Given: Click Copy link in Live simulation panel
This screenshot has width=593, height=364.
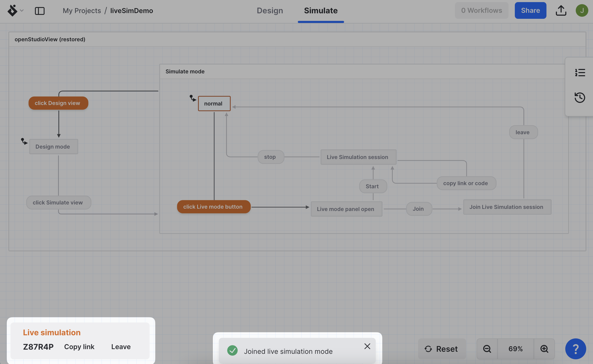Looking at the screenshot, I should click(79, 346).
